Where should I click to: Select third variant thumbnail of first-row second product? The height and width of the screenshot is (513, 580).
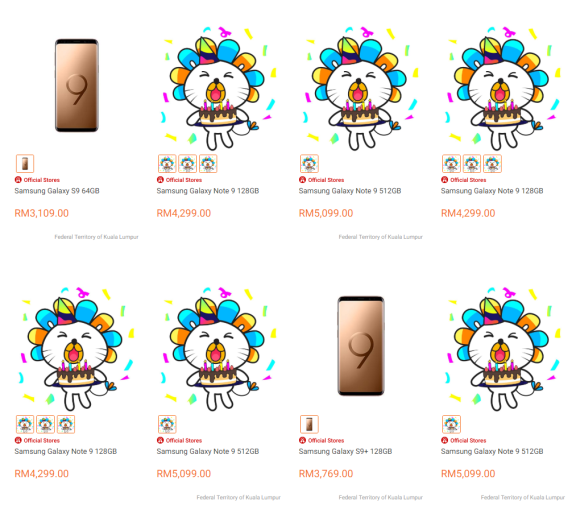tap(208, 163)
